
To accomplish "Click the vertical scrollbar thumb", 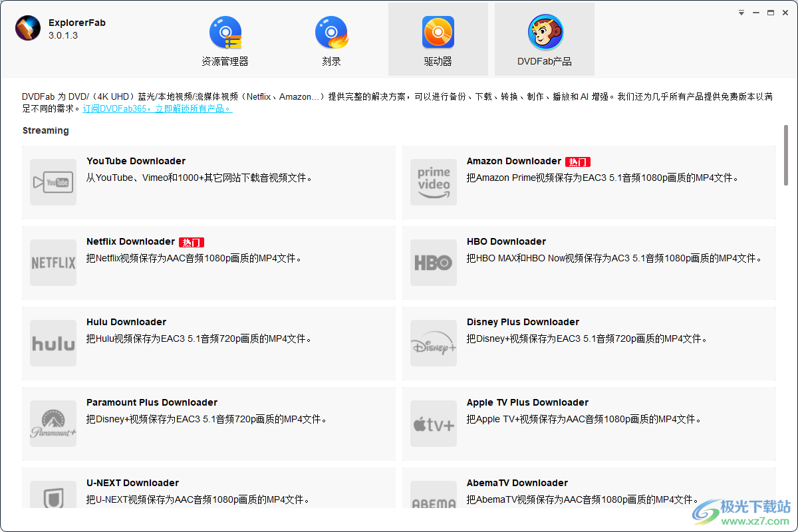I will pos(787,155).
